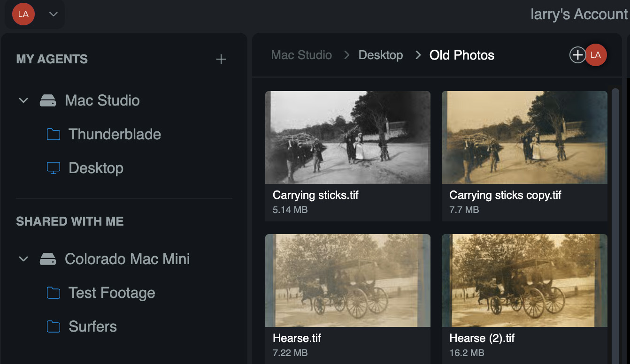Open the Carrying sticks.tif thumbnail

[347, 137]
